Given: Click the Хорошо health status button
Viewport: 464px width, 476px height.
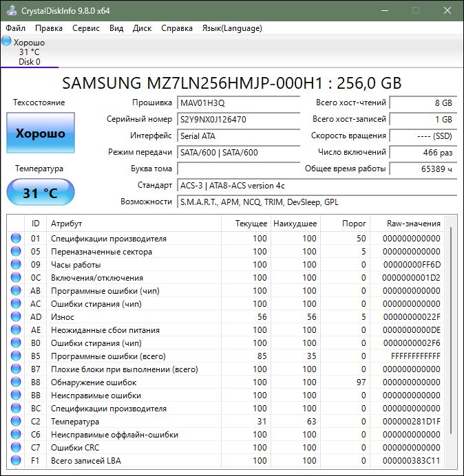Looking at the screenshot, I should click(x=41, y=133).
